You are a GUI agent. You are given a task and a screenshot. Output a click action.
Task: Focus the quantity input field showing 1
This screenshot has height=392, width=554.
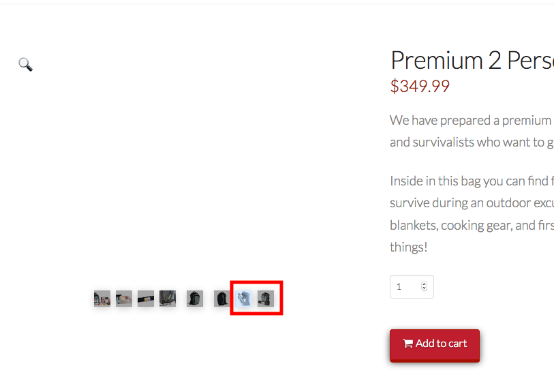(x=412, y=286)
